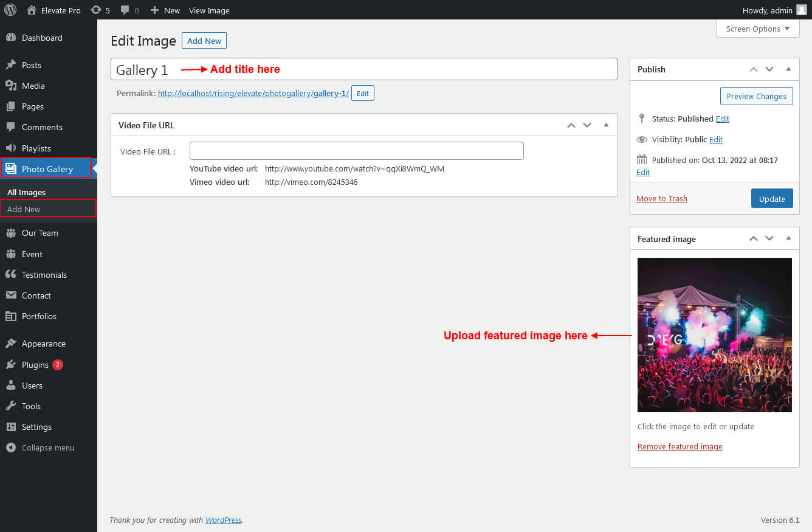This screenshot has width=812, height=532.
Task: Click into the Video File URL field
Action: (356, 151)
